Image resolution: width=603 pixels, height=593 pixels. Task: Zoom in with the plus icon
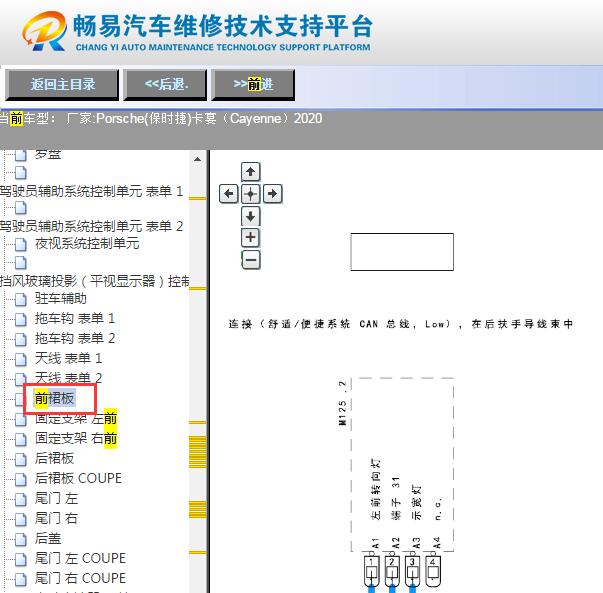(x=250, y=237)
